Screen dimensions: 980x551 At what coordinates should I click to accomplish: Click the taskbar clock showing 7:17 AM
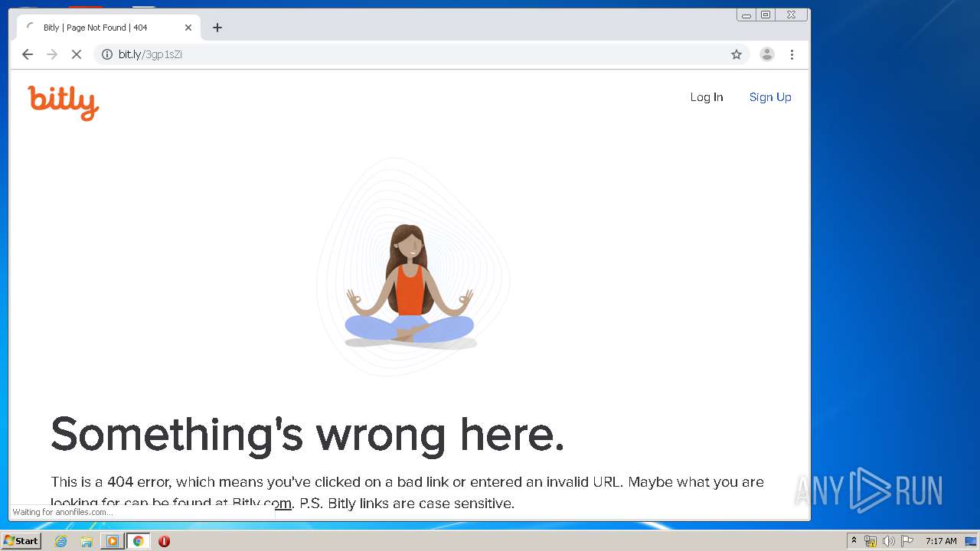tap(941, 541)
